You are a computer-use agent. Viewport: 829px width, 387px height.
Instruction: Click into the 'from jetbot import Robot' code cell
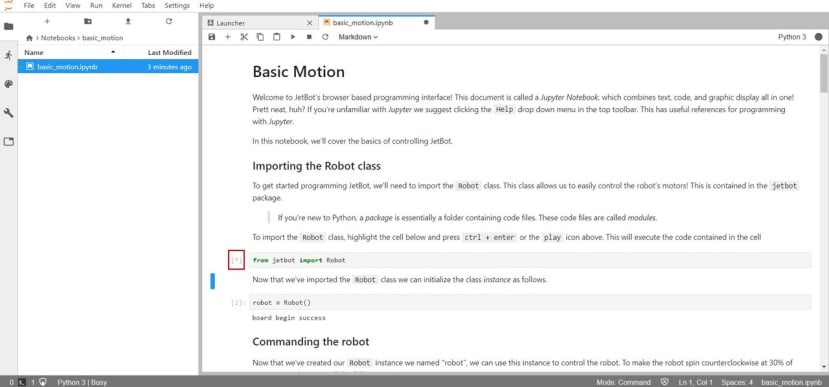530,260
